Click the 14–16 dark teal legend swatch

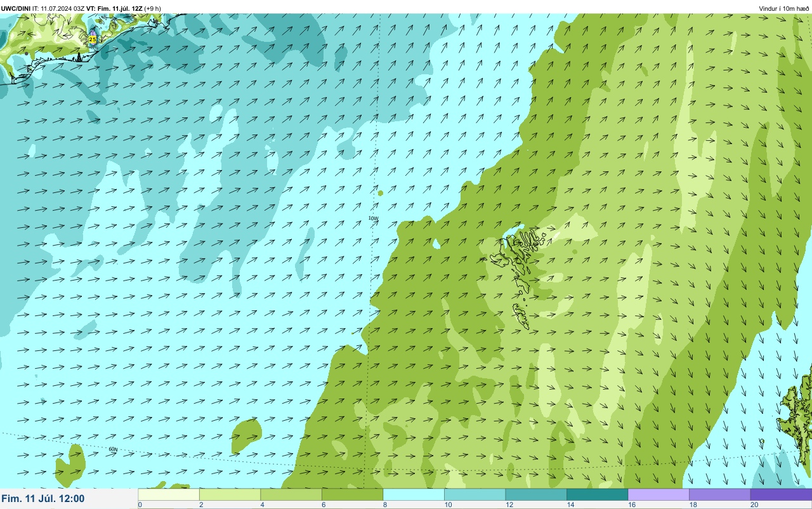coord(597,494)
